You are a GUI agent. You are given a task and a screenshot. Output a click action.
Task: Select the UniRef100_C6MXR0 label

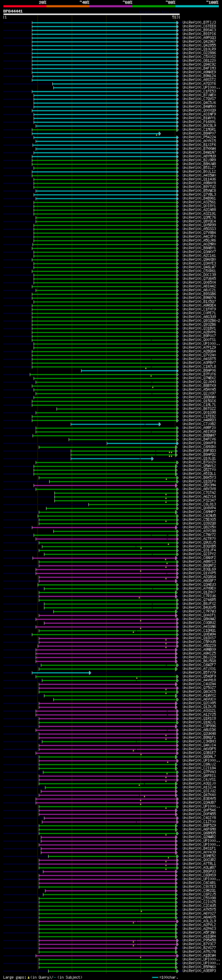[x=199, y=447]
